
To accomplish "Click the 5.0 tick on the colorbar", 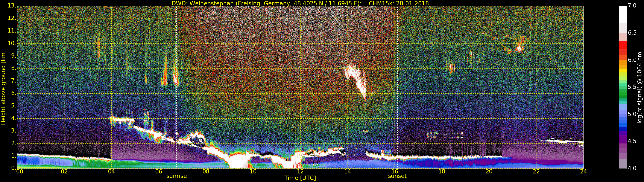I will (x=632, y=114).
